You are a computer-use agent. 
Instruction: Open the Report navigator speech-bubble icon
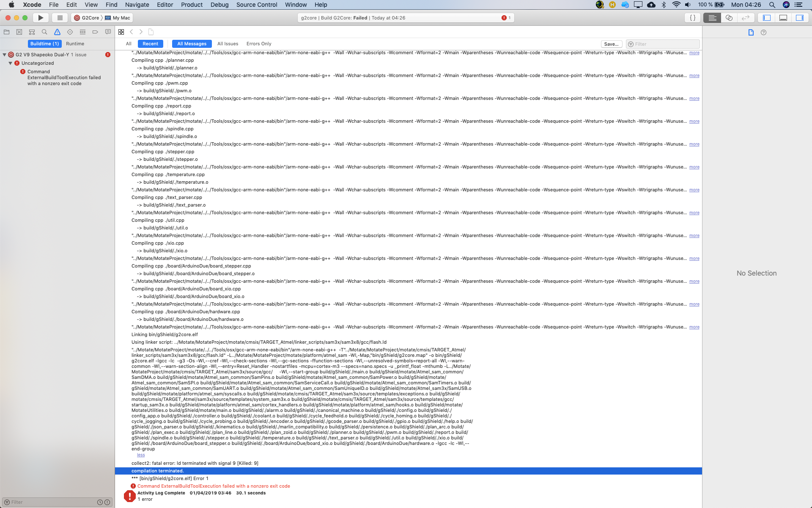108,32
